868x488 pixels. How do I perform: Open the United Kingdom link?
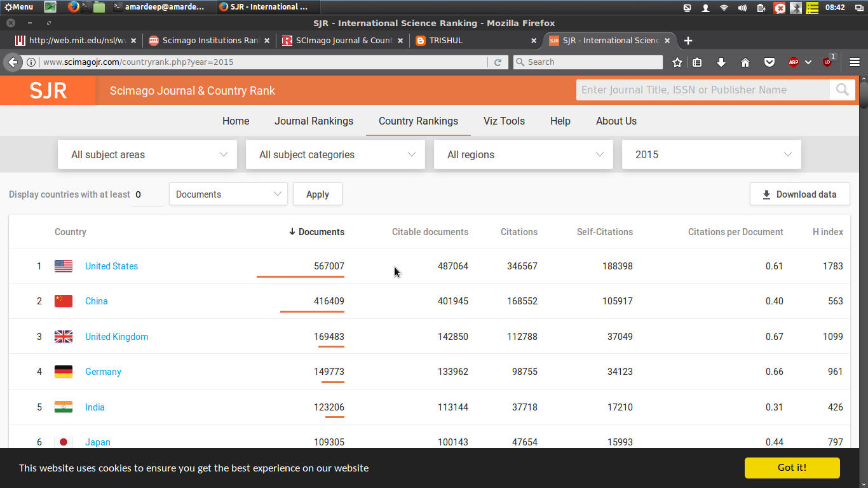tap(116, 337)
